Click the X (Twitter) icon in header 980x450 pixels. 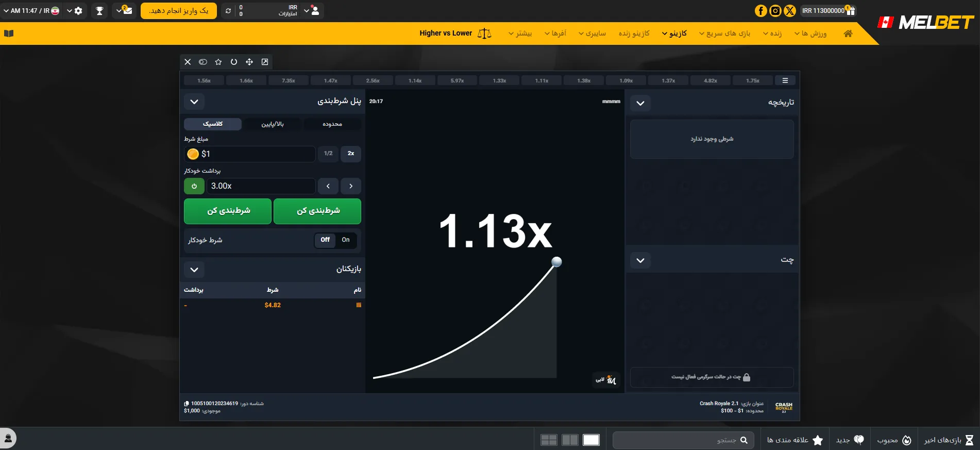click(789, 10)
